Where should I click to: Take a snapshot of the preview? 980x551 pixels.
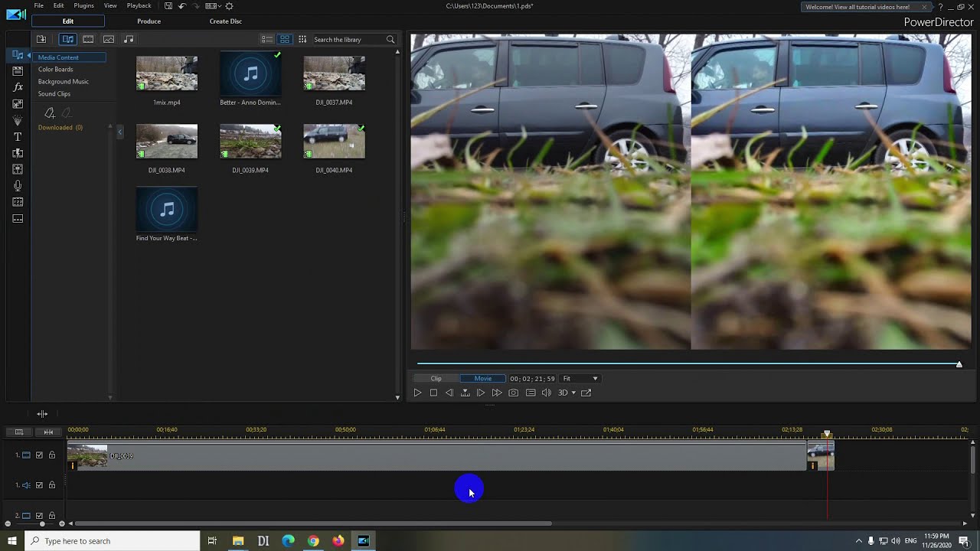tap(513, 393)
